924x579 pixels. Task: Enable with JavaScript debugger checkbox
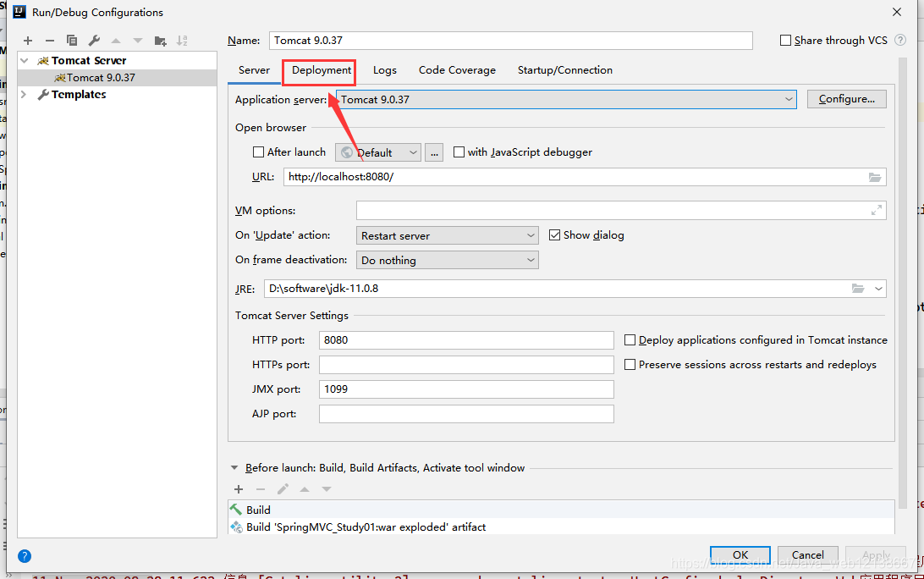tap(459, 152)
